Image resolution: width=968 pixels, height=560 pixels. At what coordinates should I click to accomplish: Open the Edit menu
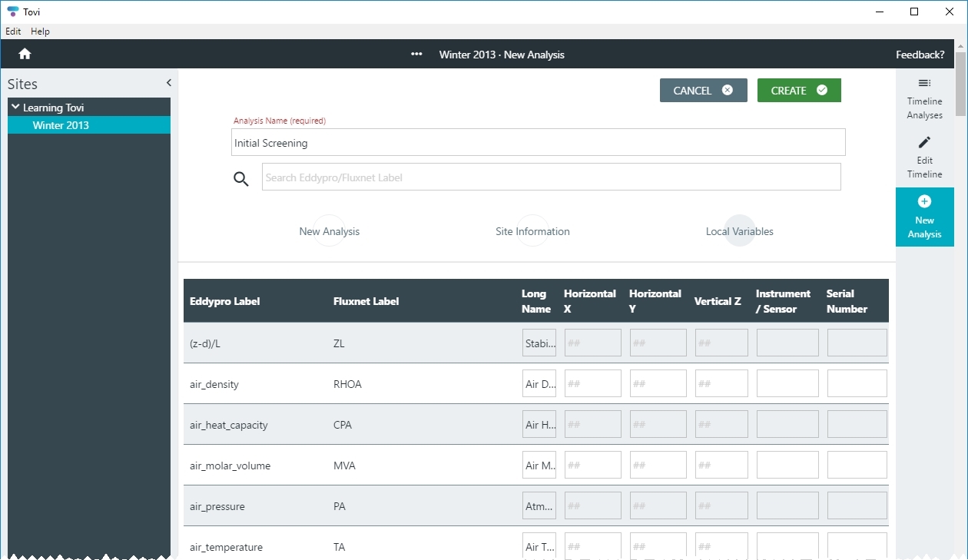coord(13,31)
